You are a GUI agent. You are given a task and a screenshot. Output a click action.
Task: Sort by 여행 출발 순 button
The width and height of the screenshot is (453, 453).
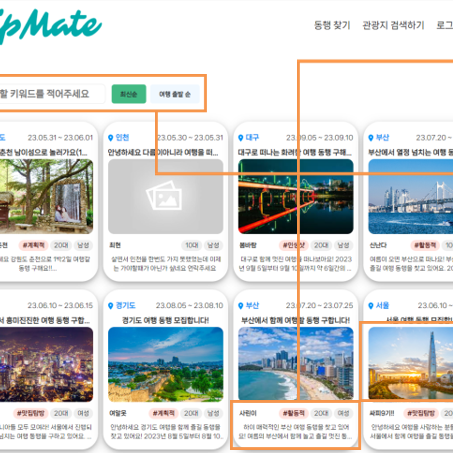175,94
